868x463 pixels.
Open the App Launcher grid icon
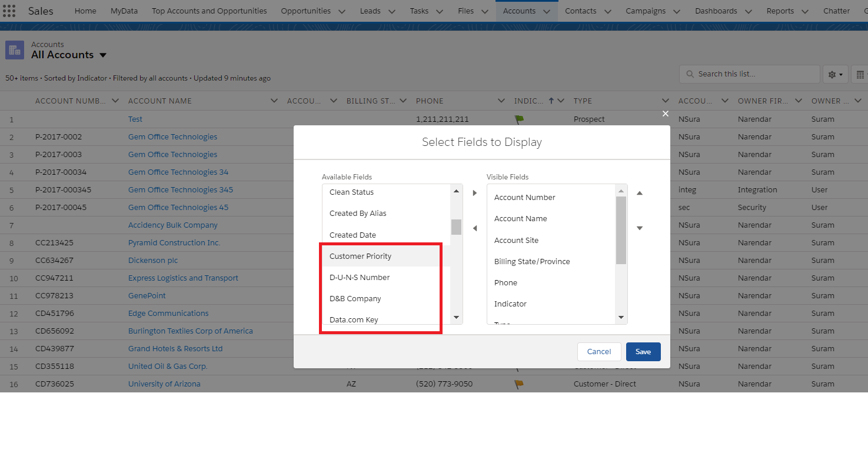click(9, 11)
